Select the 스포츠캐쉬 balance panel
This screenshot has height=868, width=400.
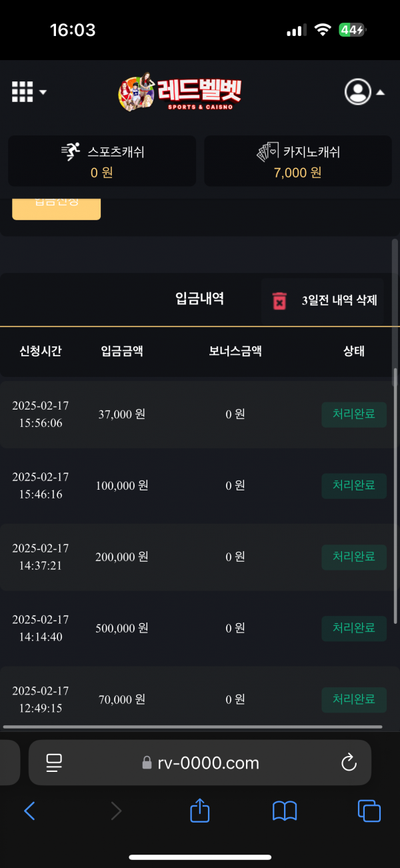(102, 161)
